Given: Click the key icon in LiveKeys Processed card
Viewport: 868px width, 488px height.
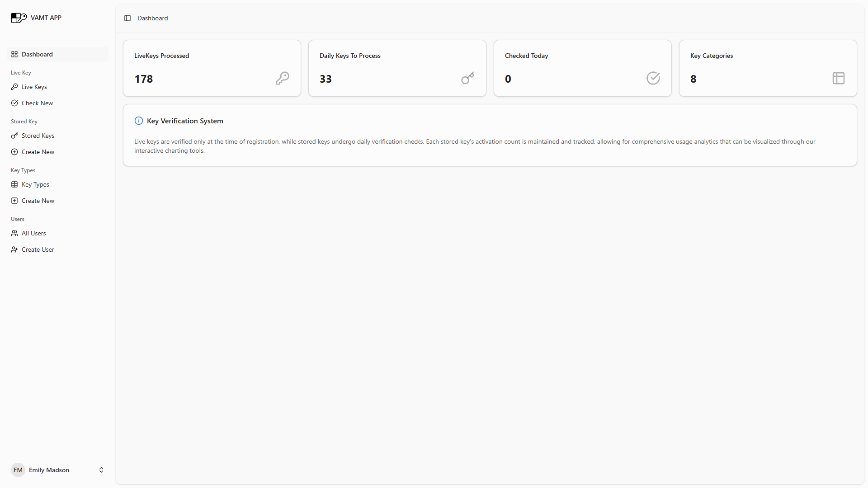Looking at the screenshot, I should pos(283,78).
